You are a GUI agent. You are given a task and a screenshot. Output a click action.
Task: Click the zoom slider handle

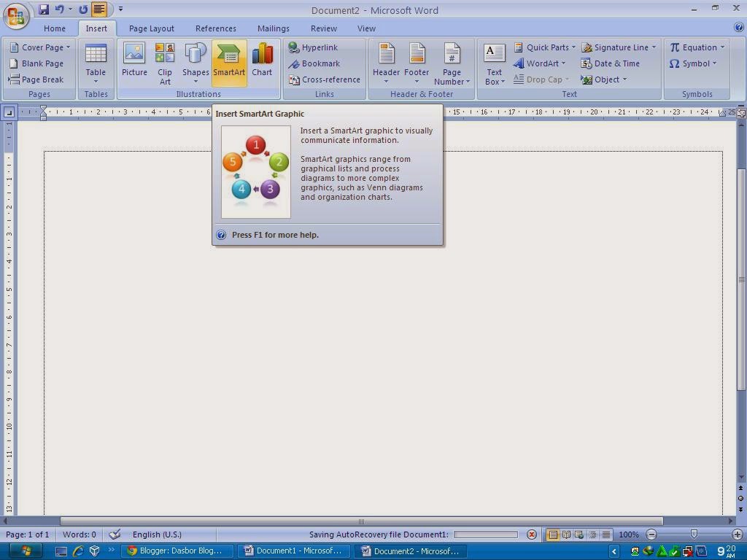point(694,534)
